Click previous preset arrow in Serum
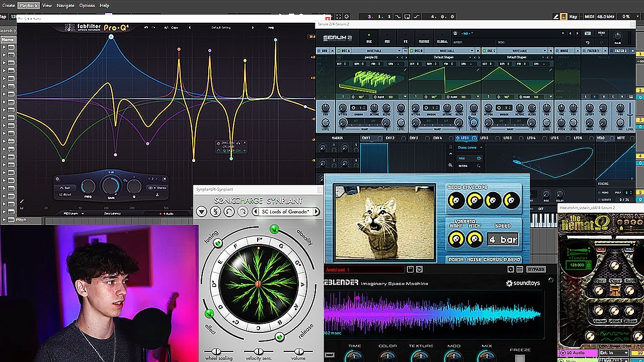Image resolution: width=644 pixels, height=362 pixels. click(570, 33)
